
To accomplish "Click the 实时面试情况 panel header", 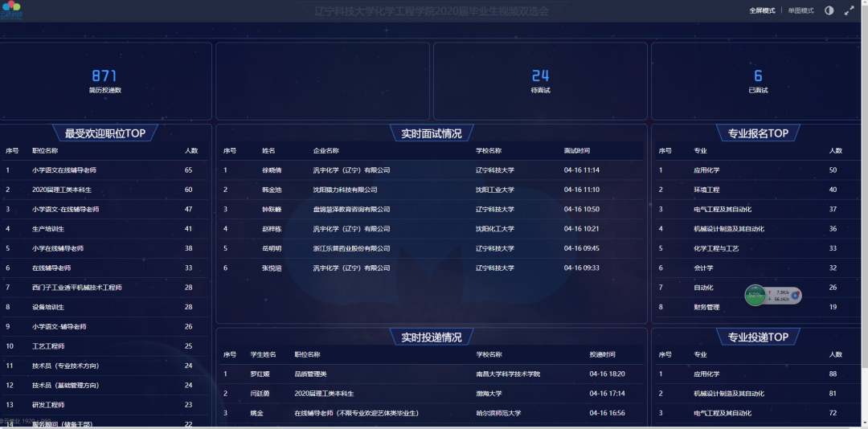I will point(432,133).
